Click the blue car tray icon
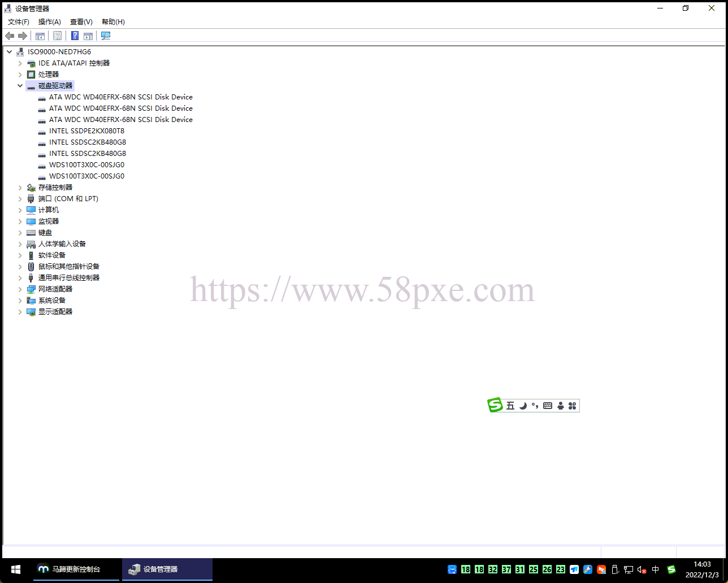This screenshot has width=728, height=583. pos(452,569)
